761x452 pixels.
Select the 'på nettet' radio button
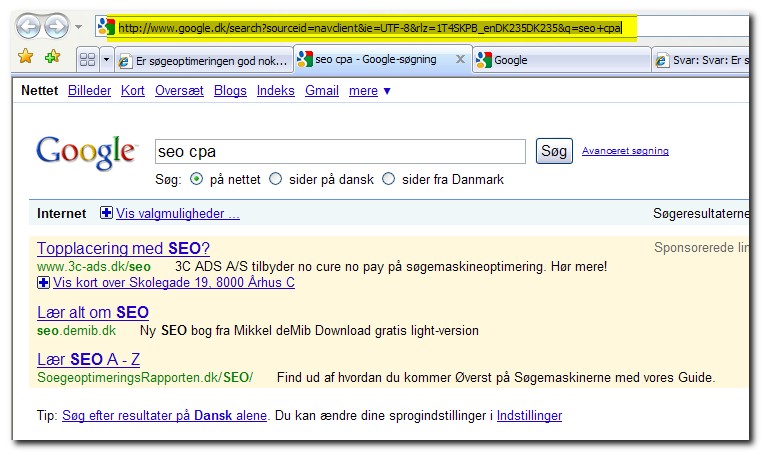[196, 179]
